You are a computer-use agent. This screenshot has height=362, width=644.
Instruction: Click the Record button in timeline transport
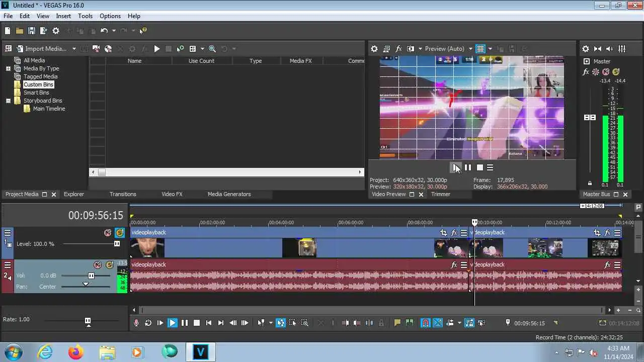click(136, 323)
